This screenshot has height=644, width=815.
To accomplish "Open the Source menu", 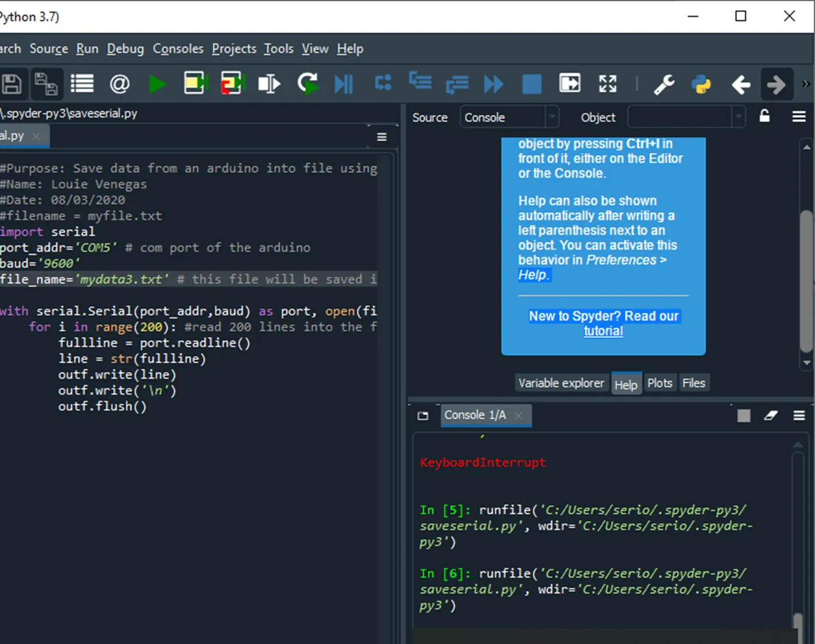I will [49, 49].
